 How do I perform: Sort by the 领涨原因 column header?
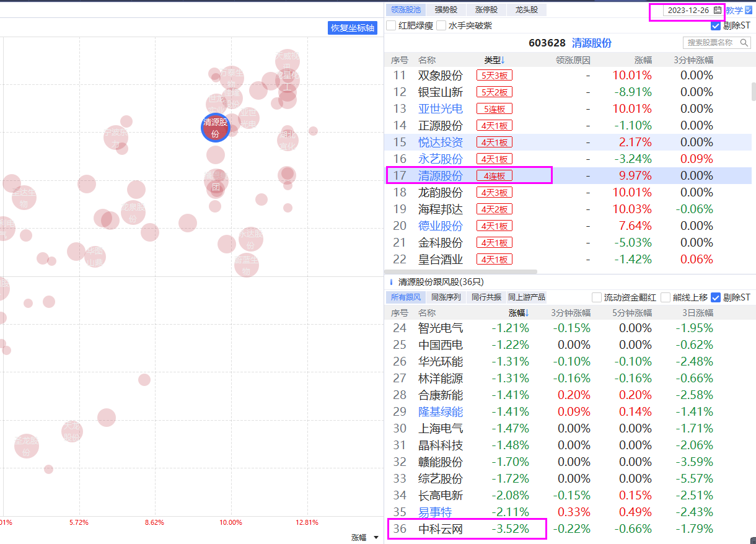[573, 60]
